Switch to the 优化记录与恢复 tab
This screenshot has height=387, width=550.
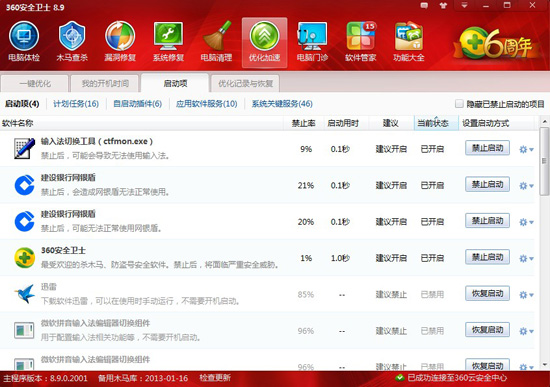point(245,84)
